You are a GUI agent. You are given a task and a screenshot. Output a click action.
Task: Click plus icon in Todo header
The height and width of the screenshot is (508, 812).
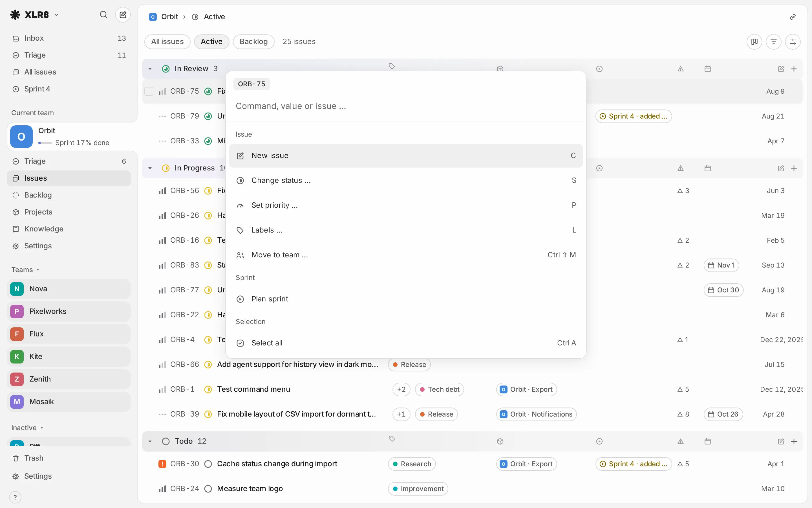(x=794, y=441)
